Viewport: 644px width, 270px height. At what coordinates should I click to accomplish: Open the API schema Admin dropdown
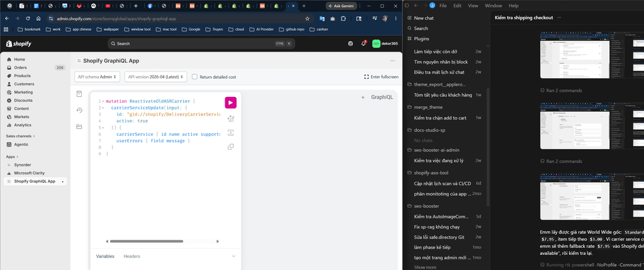(97, 77)
